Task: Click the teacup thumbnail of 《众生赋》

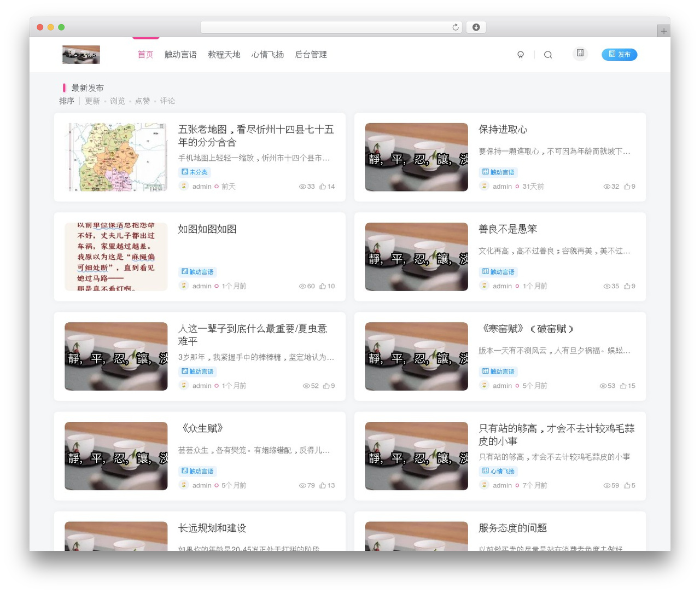Action: (116, 456)
